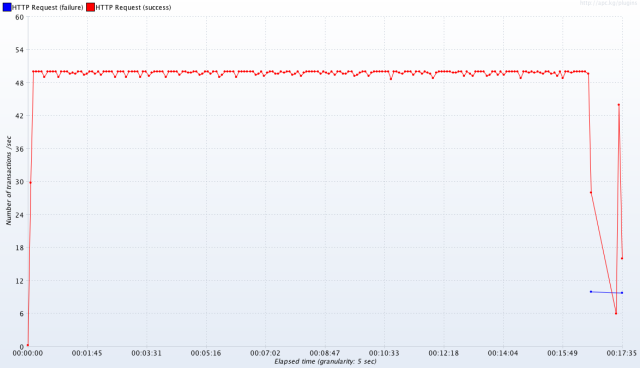
Task: Click the success point at 28 after the drop
Action: (591, 193)
